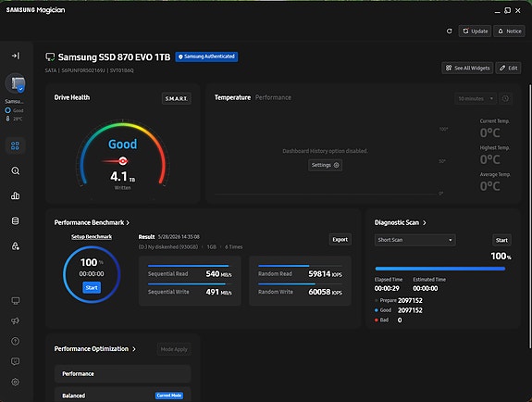Click the Mode Apply button

[174, 349]
